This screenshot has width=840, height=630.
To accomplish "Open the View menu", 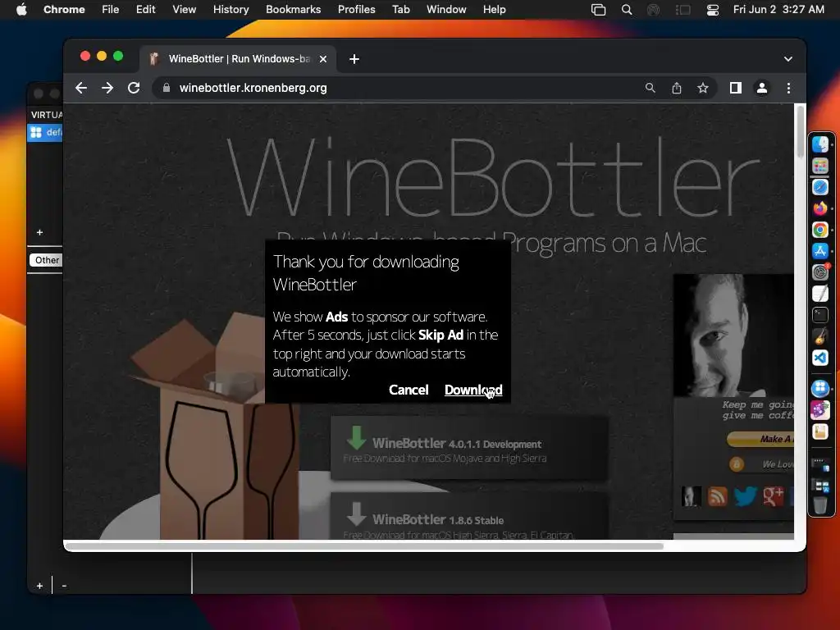I will (x=185, y=10).
